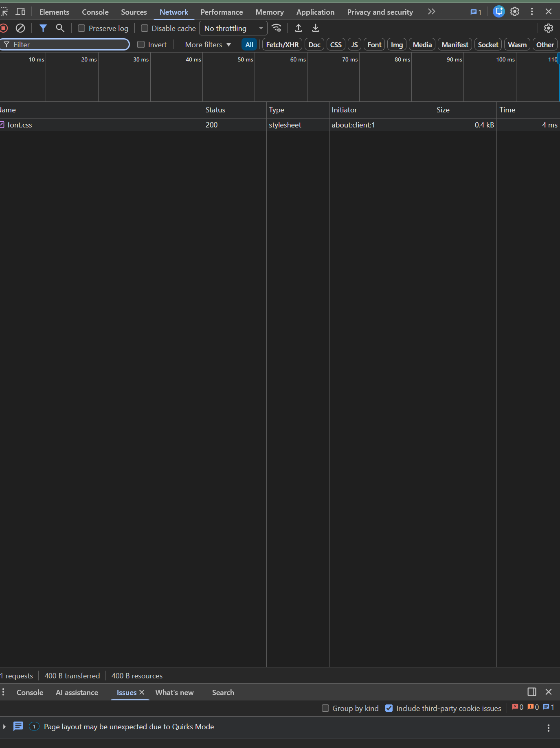Expand the More filters dropdown
Image resolution: width=560 pixels, height=748 pixels.
(208, 45)
